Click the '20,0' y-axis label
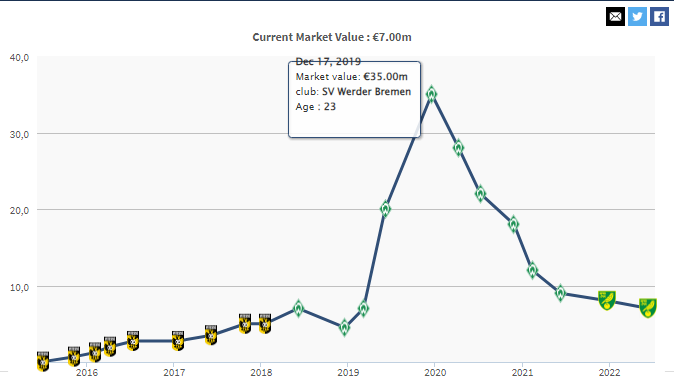 (x=19, y=211)
